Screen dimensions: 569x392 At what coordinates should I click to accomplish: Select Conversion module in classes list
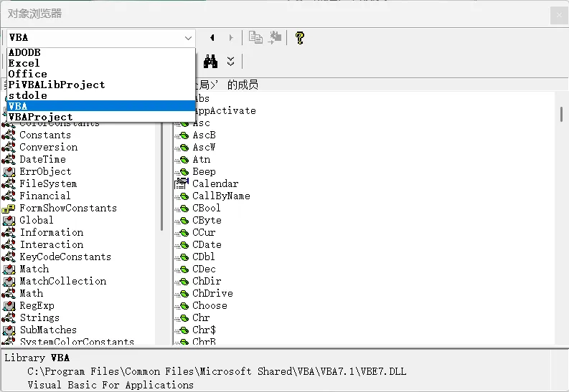tap(48, 147)
